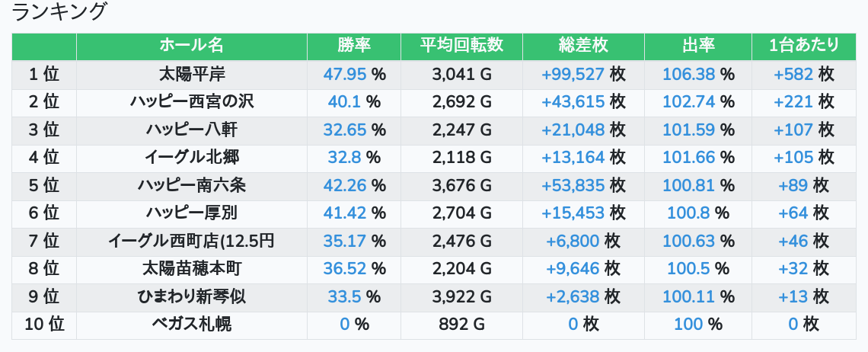The height and width of the screenshot is (352, 868).
Task: Click the ホール名 column header
Action: tap(191, 46)
